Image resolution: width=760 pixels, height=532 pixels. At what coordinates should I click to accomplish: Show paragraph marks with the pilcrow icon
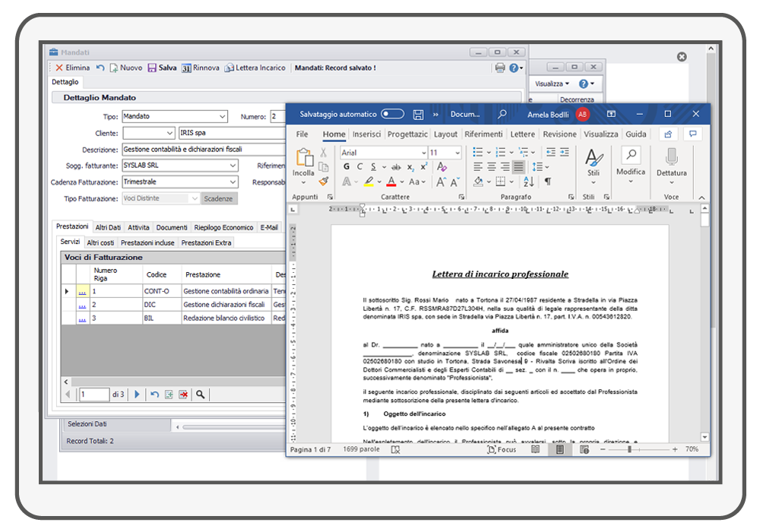pyautogui.click(x=547, y=182)
